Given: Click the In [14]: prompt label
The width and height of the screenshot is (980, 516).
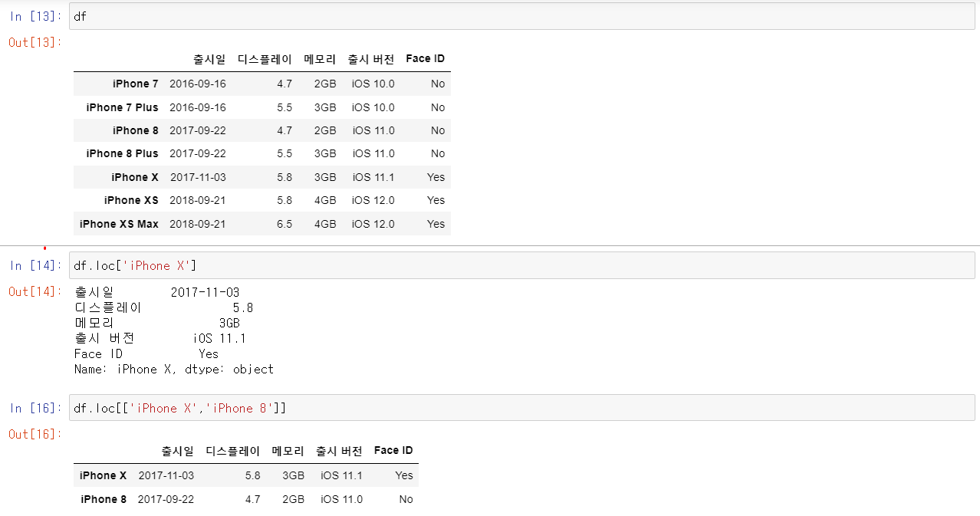Looking at the screenshot, I should [37, 265].
